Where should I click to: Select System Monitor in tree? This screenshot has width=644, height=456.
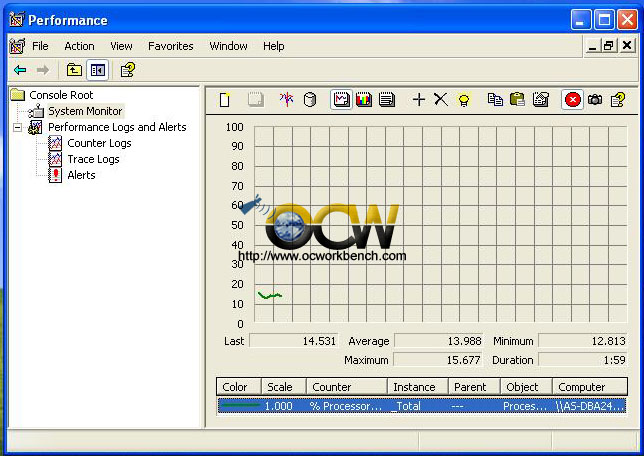[85, 111]
